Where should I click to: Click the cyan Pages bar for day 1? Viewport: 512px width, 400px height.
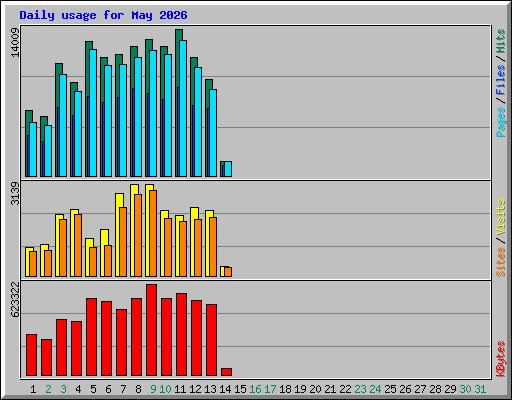pos(33,149)
